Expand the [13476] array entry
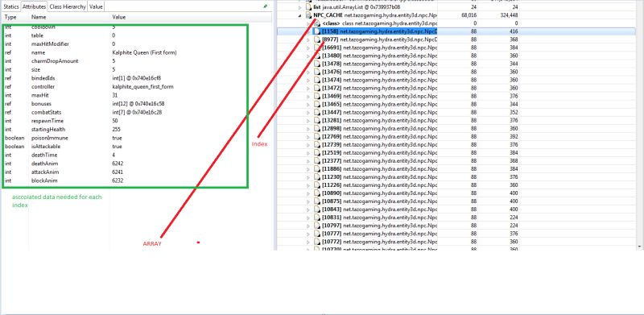This screenshot has height=315, width=644. [308, 72]
